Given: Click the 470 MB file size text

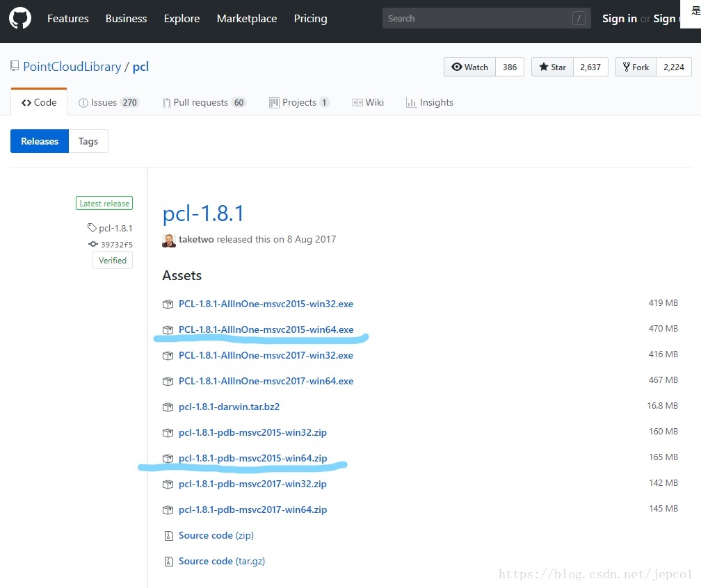Looking at the screenshot, I should [x=663, y=328].
